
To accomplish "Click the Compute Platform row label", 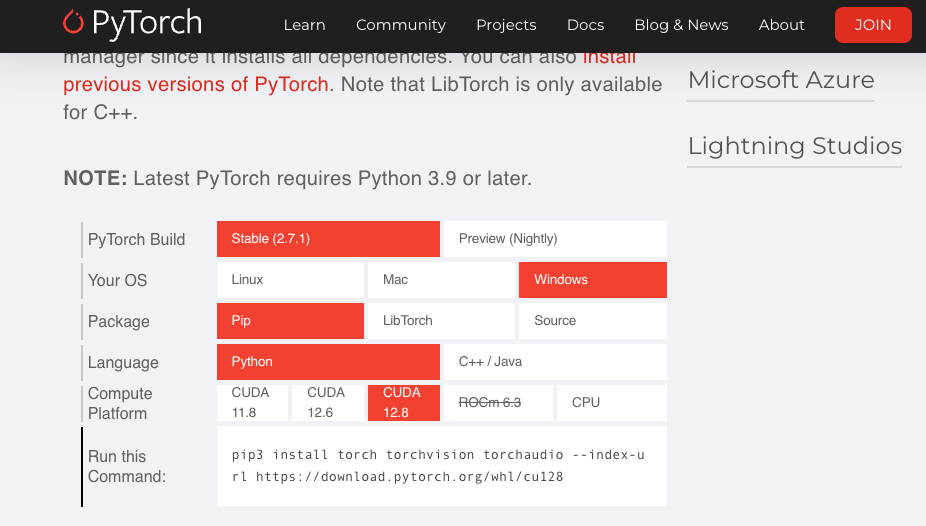I will tap(120, 403).
